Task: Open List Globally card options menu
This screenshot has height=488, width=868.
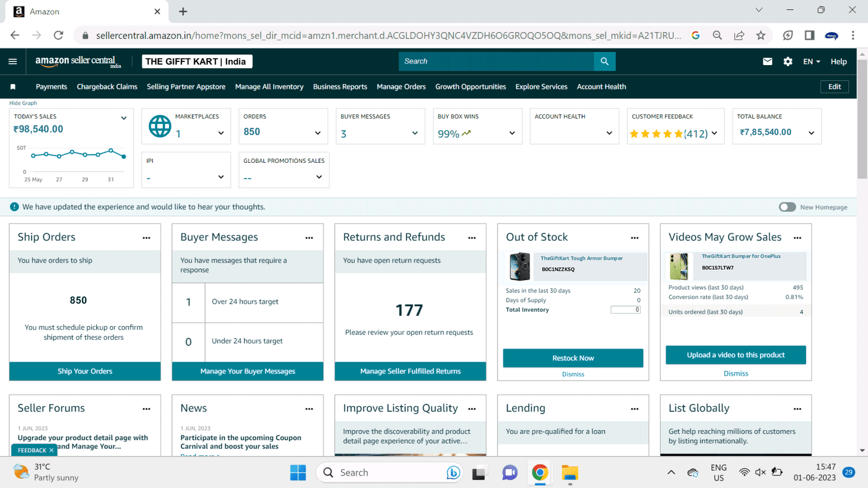Action: 797,409
